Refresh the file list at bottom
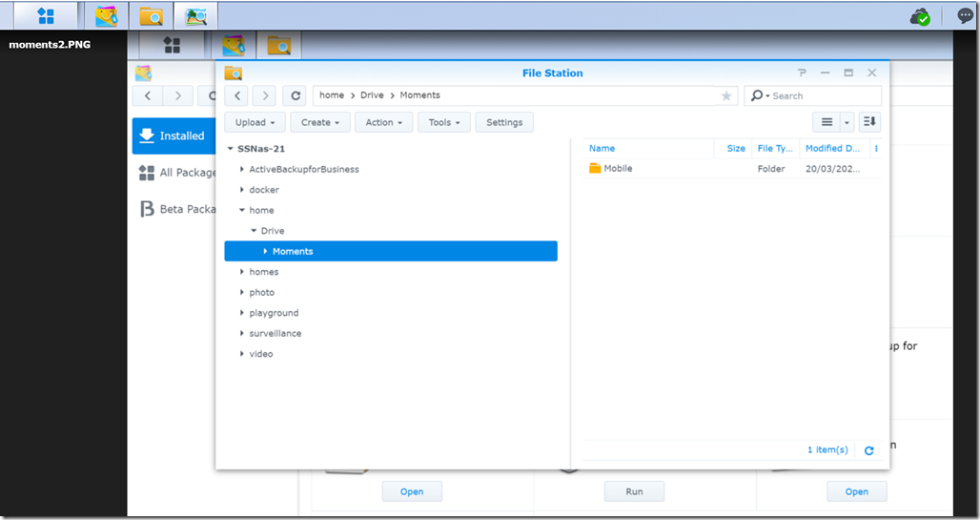980x520 pixels. (x=868, y=450)
